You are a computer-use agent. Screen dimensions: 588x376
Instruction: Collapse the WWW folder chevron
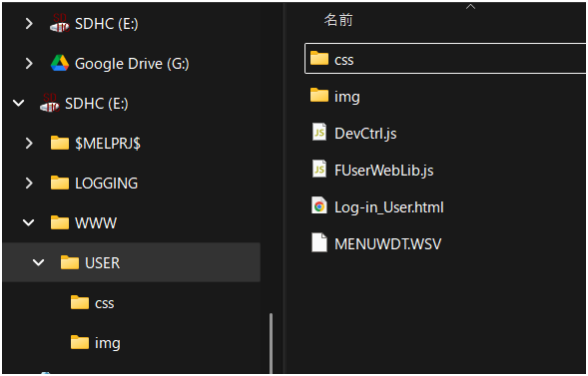(x=29, y=223)
